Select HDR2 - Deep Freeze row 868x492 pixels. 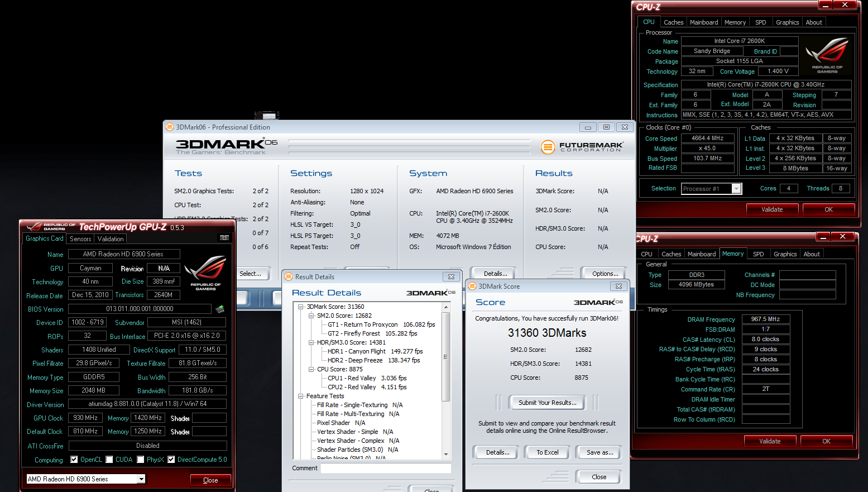[x=373, y=360]
